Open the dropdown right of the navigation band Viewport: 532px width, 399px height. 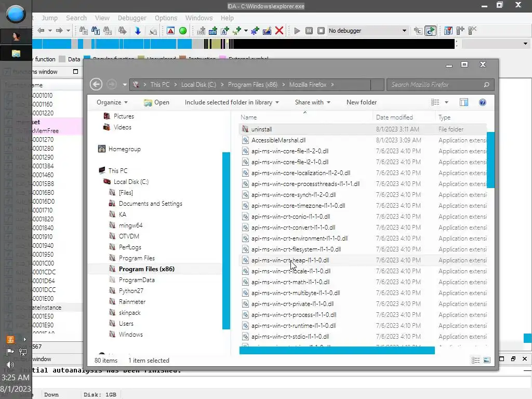pyautogui.click(x=525, y=44)
